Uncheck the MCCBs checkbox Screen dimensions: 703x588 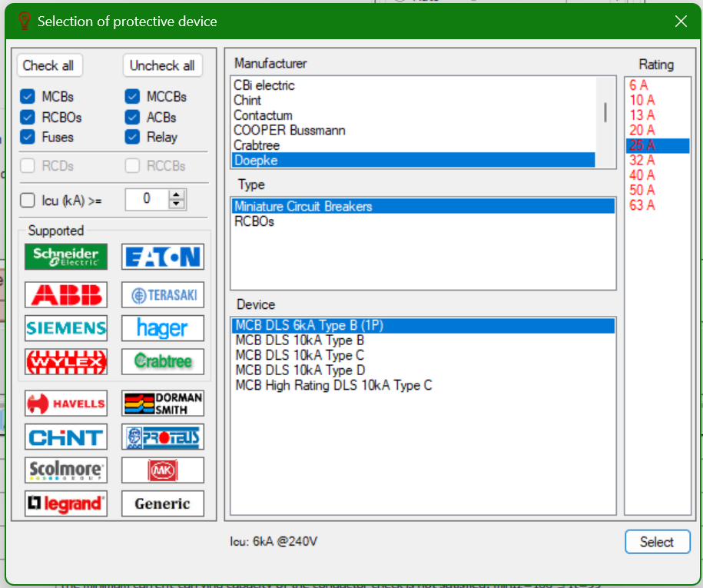[x=132, y=96]
